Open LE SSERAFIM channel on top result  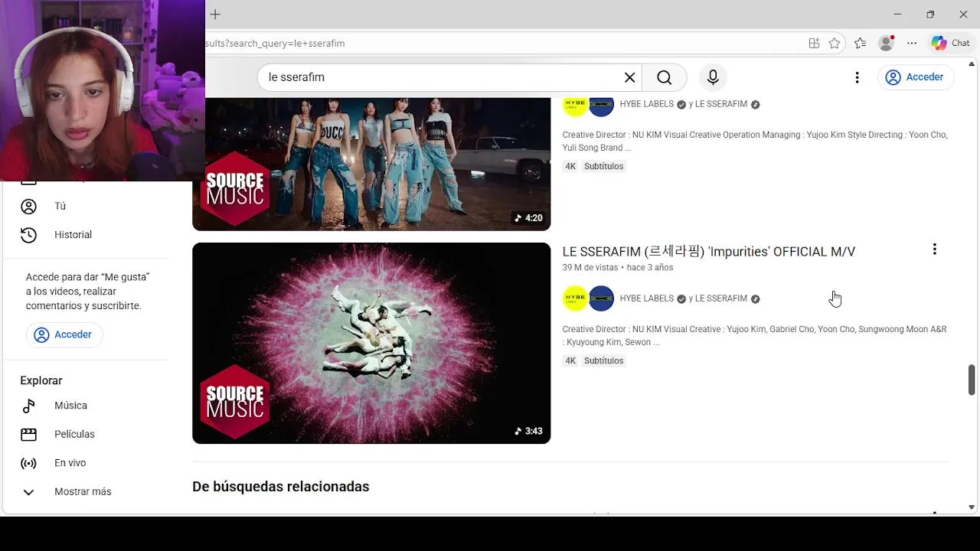720,104
